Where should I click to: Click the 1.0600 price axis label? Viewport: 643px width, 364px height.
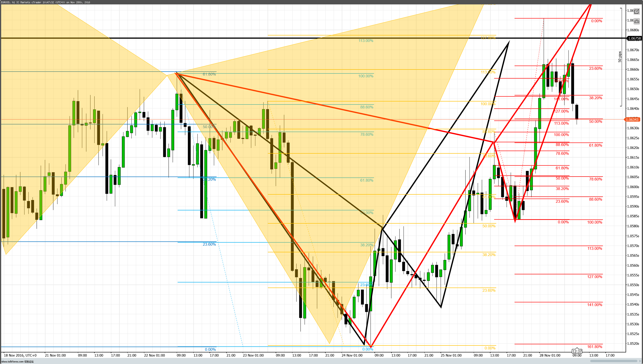tap(633, 187)
